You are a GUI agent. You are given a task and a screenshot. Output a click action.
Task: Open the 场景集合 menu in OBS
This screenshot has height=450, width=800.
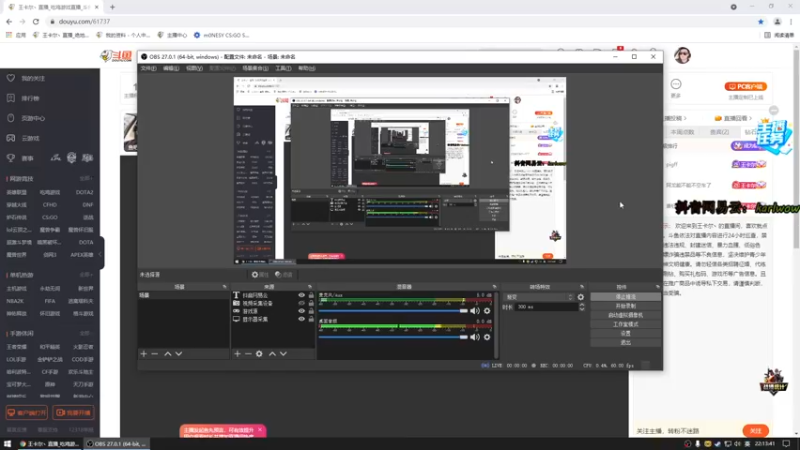tap(255, 68)
